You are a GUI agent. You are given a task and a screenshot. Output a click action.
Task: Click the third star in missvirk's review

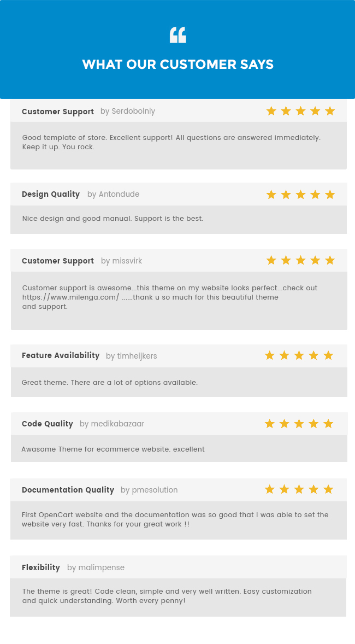300,260
